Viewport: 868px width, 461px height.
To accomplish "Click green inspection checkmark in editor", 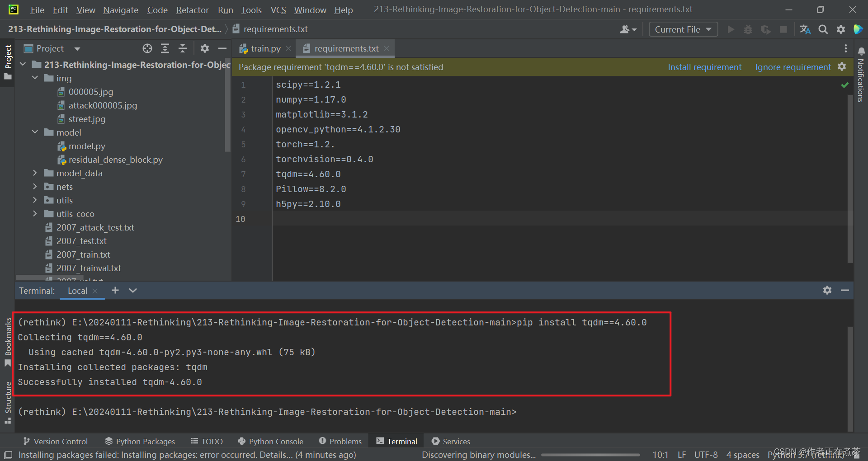I will click(x=844, y=85).
